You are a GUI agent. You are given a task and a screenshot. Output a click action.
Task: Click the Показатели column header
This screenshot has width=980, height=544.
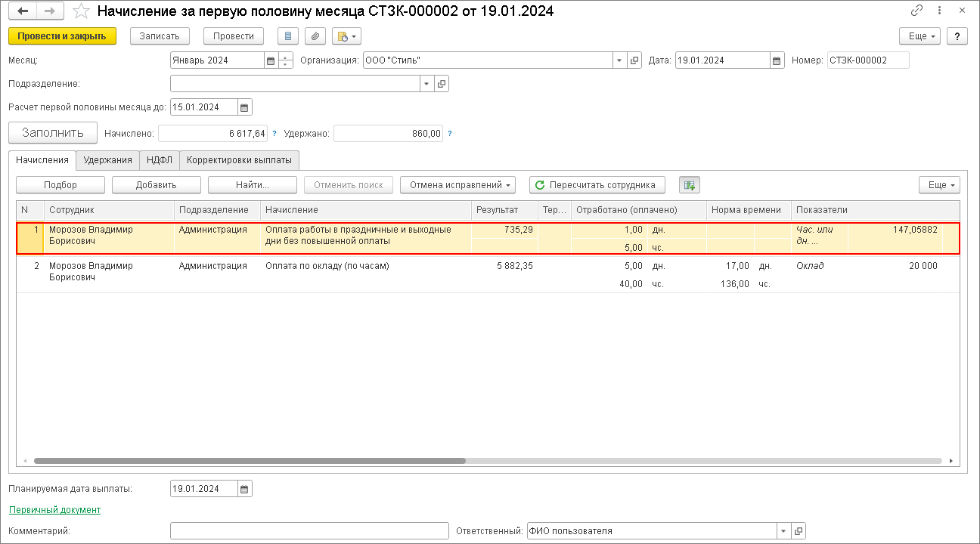point(876,209)
